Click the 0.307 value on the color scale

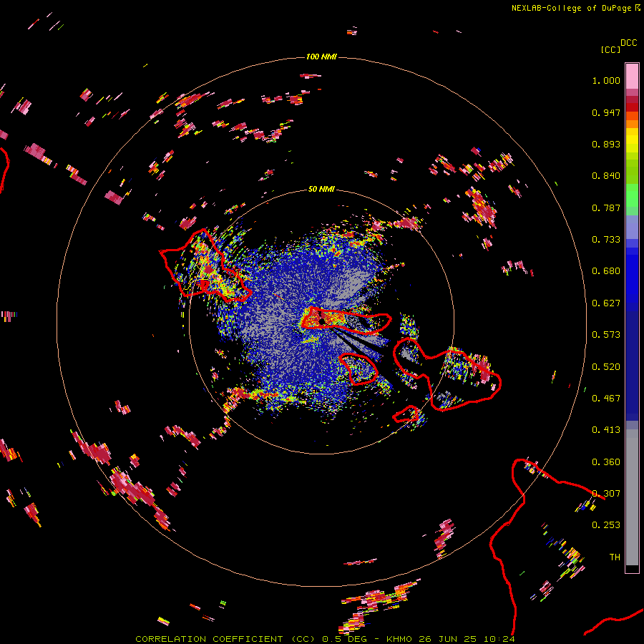pos(606,493)
